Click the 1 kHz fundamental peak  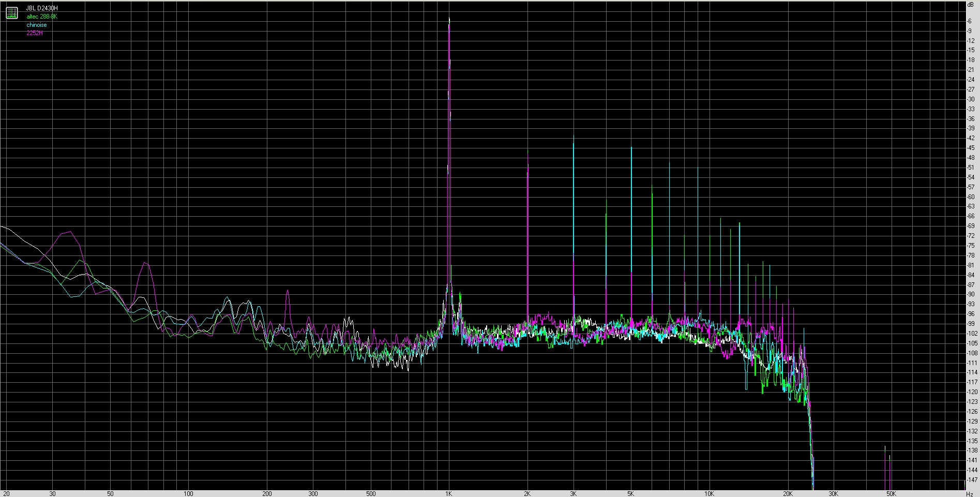[x=449, y=21]
